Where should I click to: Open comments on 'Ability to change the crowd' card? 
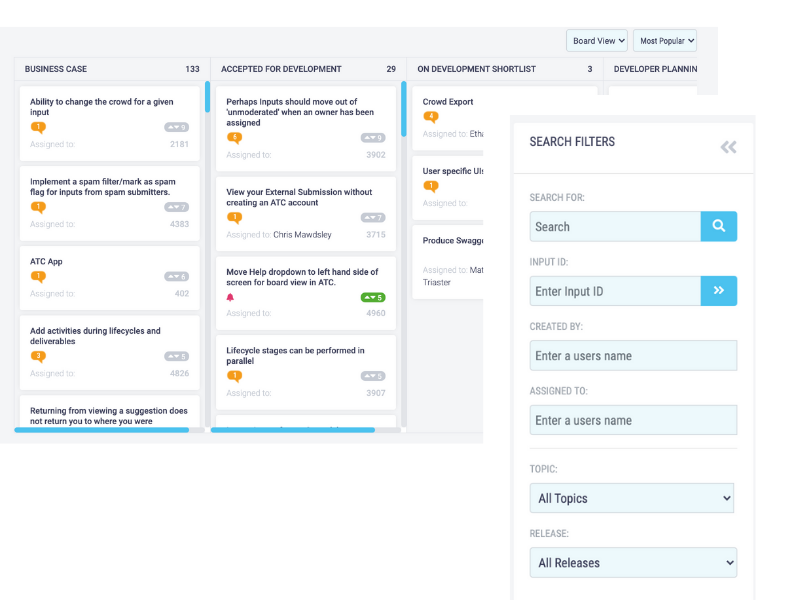point(38,127)
